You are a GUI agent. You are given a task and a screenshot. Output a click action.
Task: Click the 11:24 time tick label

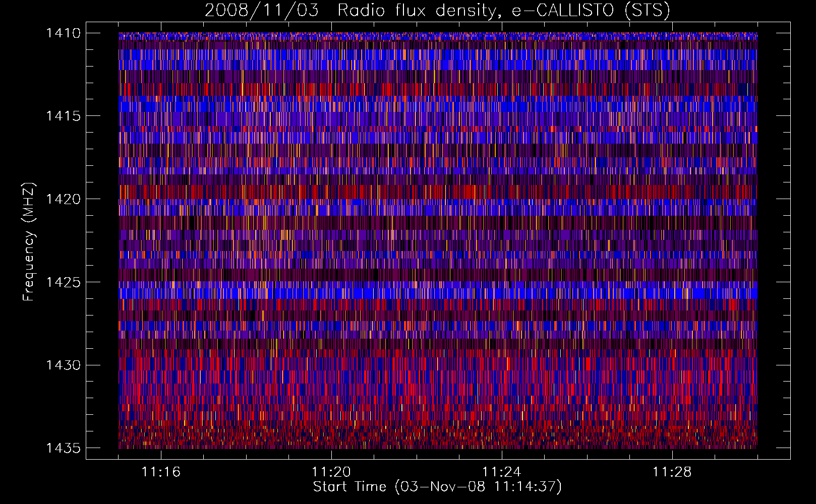click(502, 472)
